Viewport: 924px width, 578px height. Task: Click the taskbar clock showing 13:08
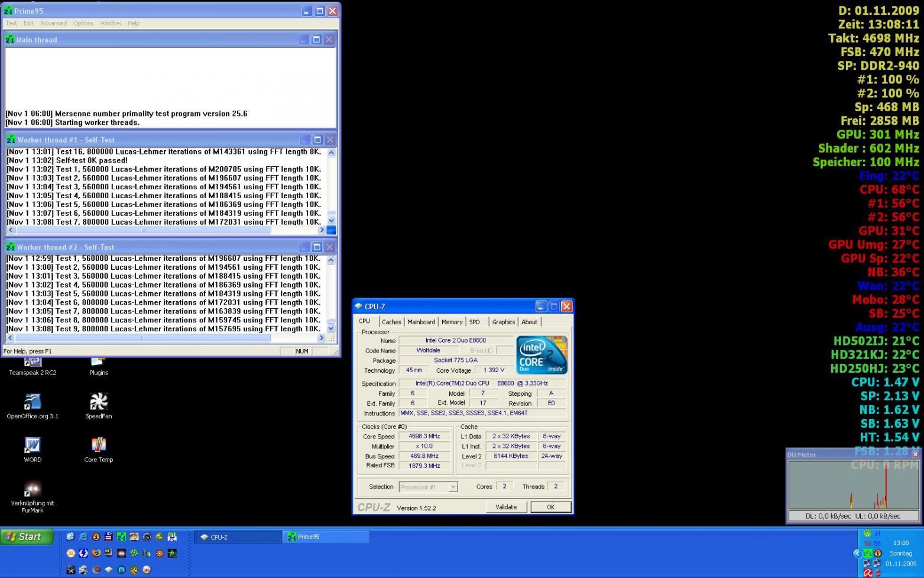(902, 543)
